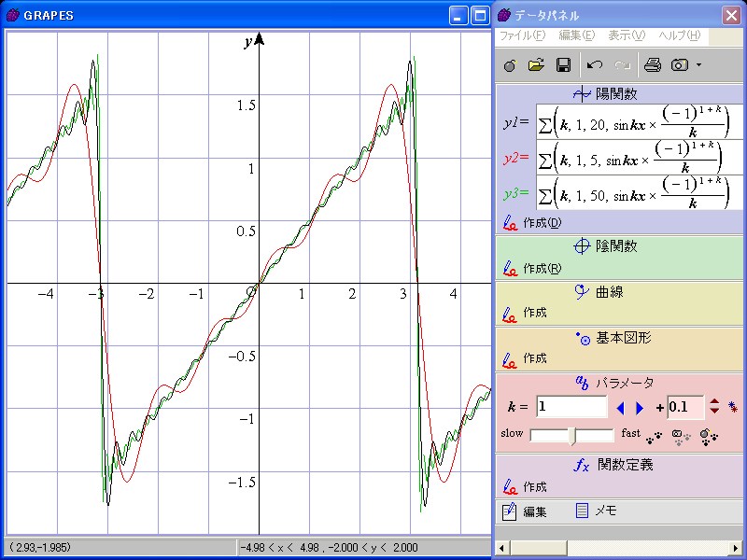Undo the last action via toolbar arrow
Image resolution: width=747 pixels, height=560 pixels.
coord(595,65)
